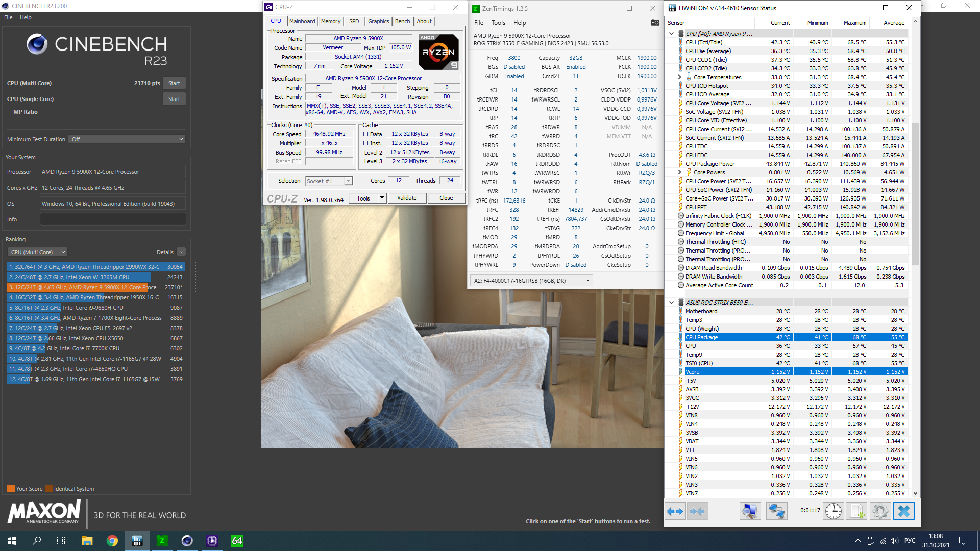Expand the Core Powers tree item
The image size is (980, 551).
tap(679, 172)
